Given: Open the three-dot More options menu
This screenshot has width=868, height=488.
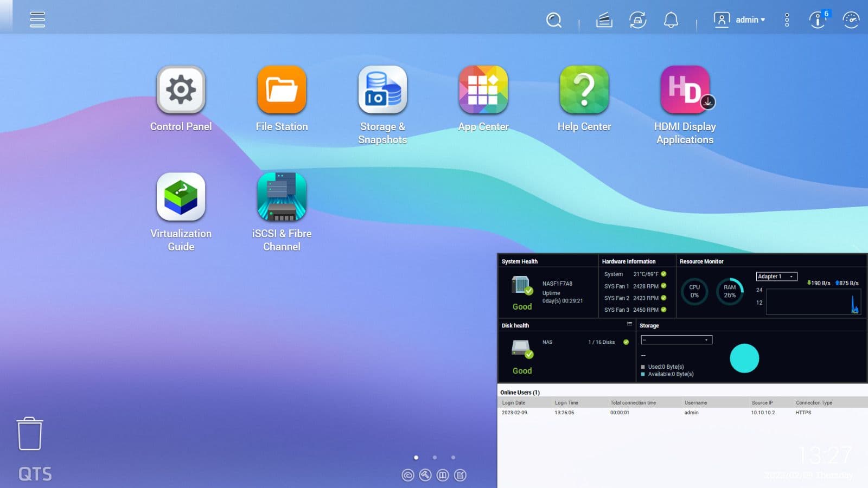Looking at the screenshot, I should 787,20.
